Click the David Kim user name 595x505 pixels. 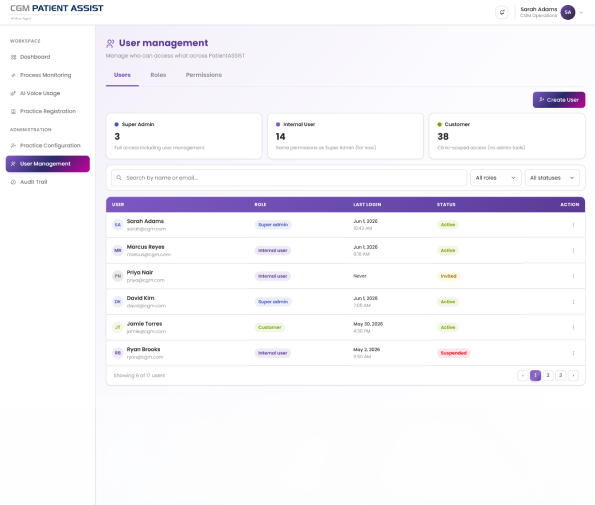(x=140, y=298)
